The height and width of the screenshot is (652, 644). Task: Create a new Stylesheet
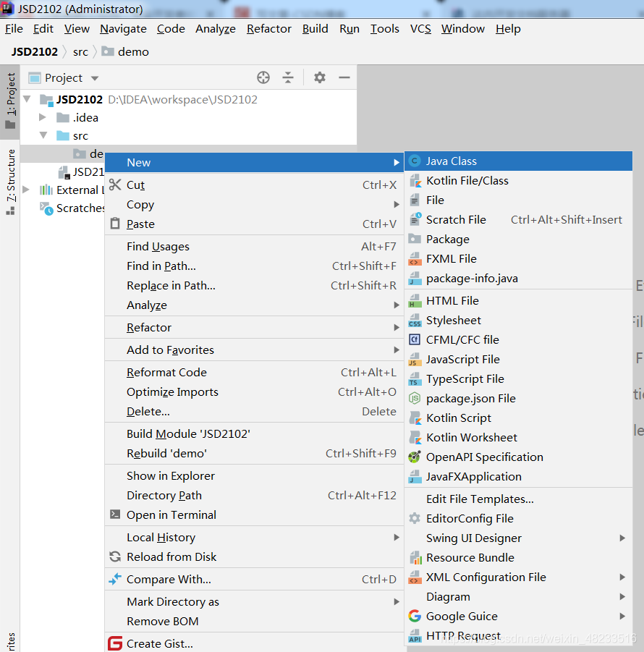pos(518,320)
